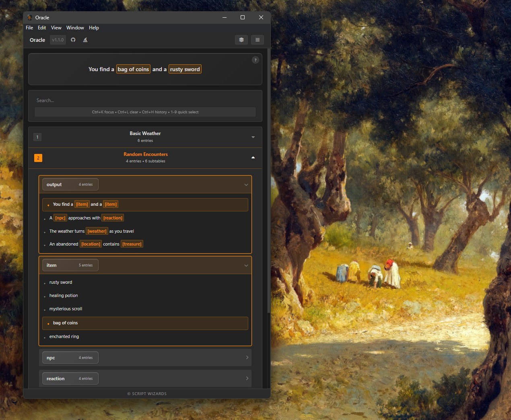The height and width of the screenshot is (420, 511).
Task: Click the 'bag of coins' result tag
Action: (x=133, y=69)
